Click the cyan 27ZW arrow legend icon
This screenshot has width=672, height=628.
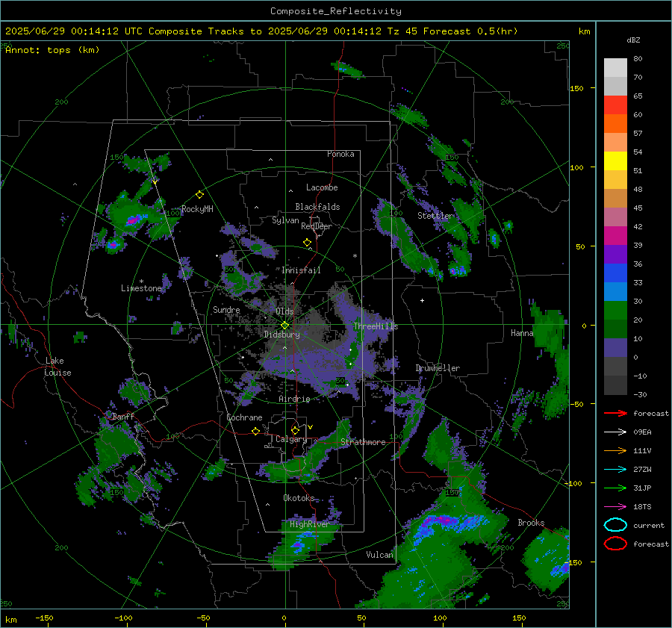[x=615, y=470]
